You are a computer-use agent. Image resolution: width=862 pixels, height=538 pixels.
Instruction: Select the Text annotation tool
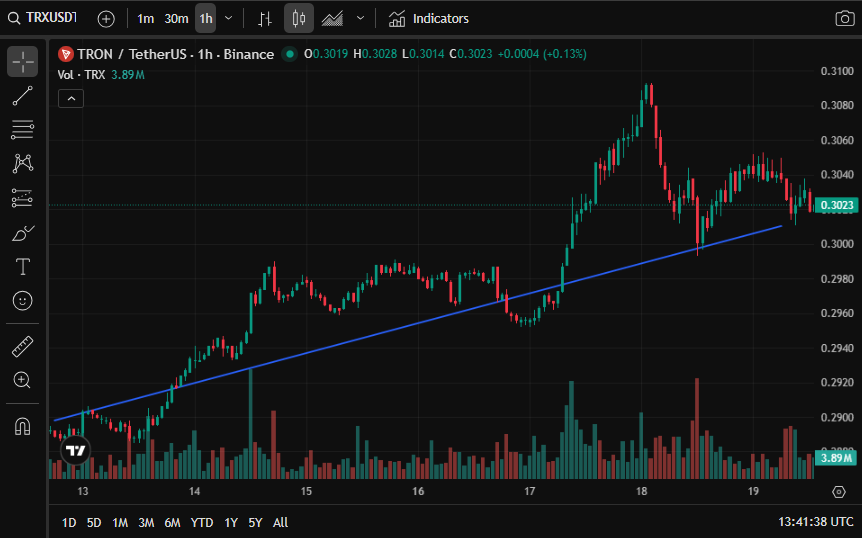[23, 267]
